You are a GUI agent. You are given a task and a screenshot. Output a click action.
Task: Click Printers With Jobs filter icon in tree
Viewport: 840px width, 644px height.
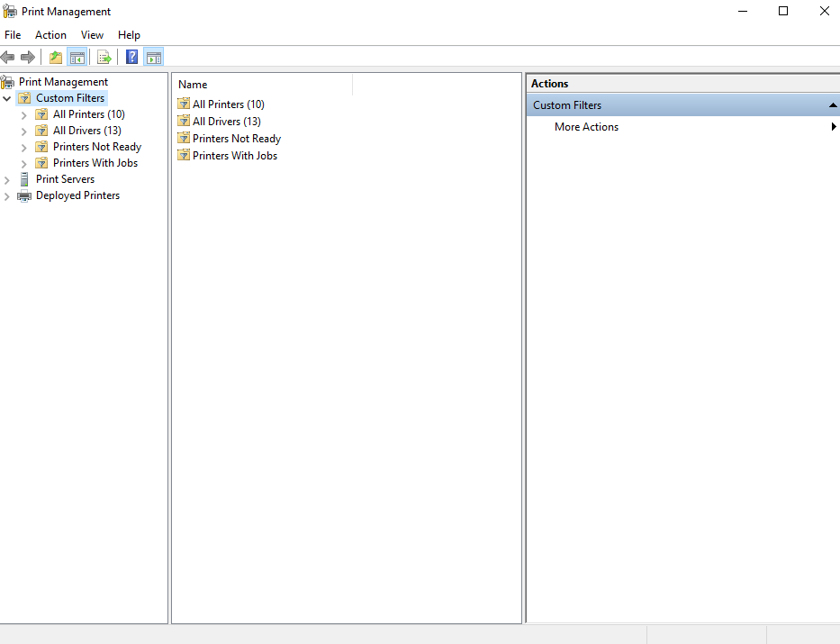41,162
